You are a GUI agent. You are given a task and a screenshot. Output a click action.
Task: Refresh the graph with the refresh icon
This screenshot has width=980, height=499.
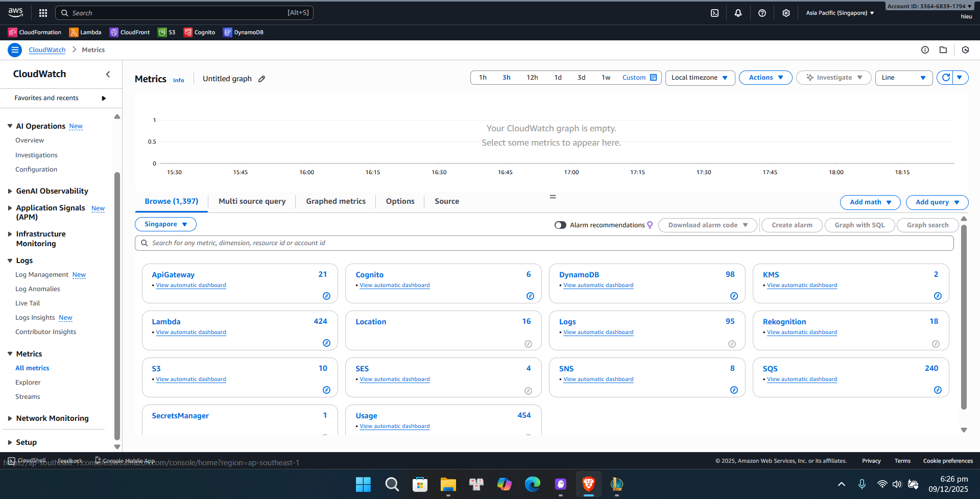(946, 78)
